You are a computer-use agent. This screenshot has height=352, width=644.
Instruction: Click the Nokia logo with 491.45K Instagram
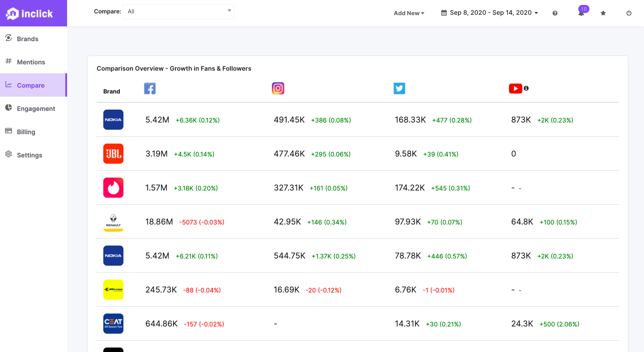point(113,120)
